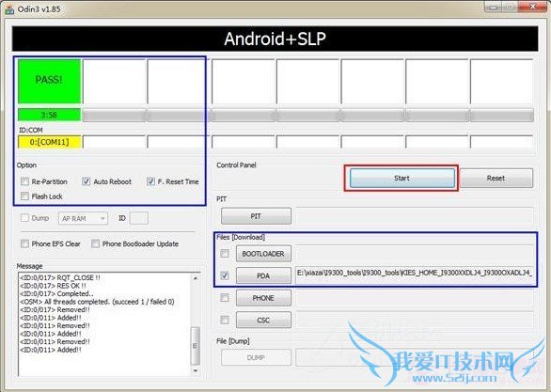Uncheck the Auto Reboot option
The width and height of the screenshot is (551, 392).
86,181
